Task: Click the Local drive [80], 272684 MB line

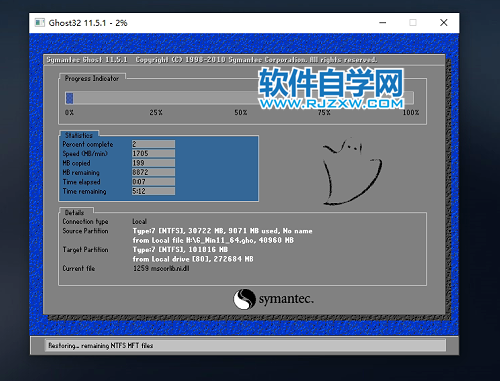Action: click(193, 259)
